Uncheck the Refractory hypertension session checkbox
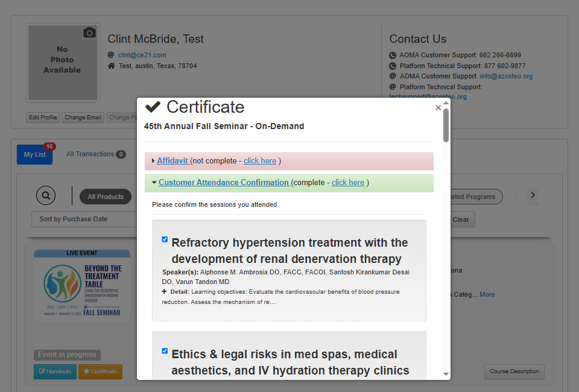The image size is (579, 392). (x=165, y=239)
